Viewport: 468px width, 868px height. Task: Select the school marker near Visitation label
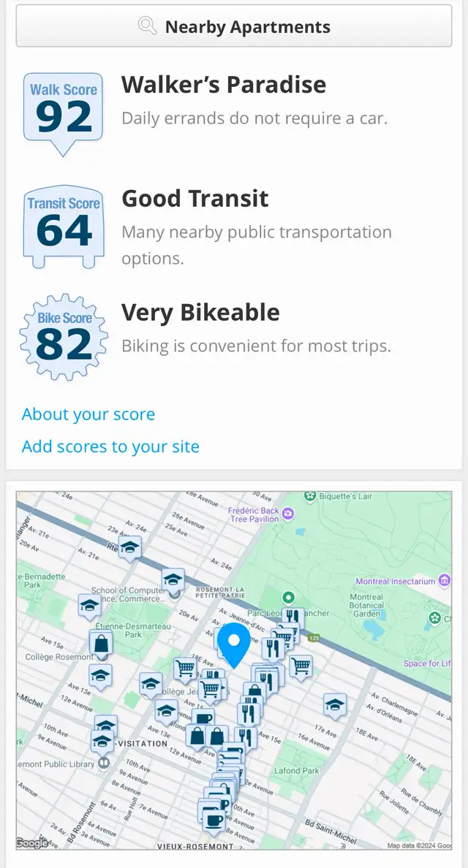(102, 742)
